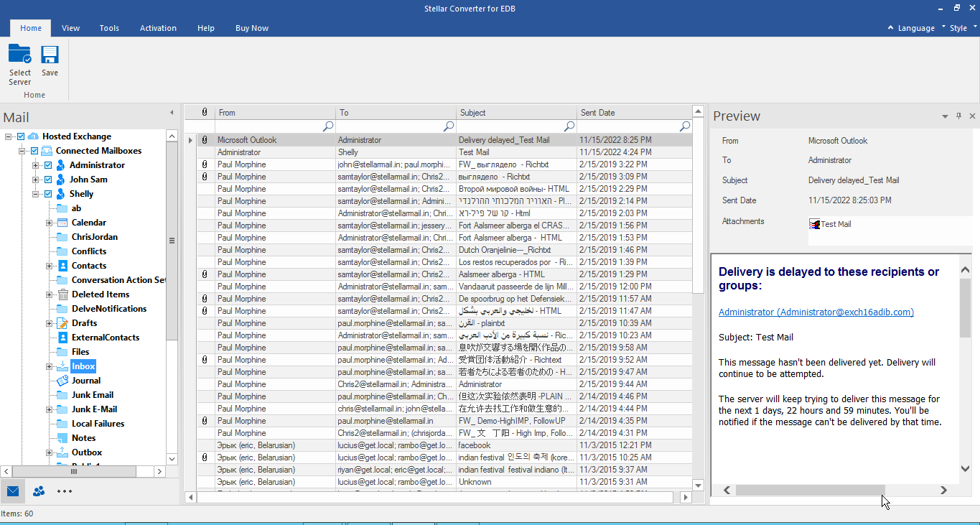Sort emails by From column

(275, 112)
